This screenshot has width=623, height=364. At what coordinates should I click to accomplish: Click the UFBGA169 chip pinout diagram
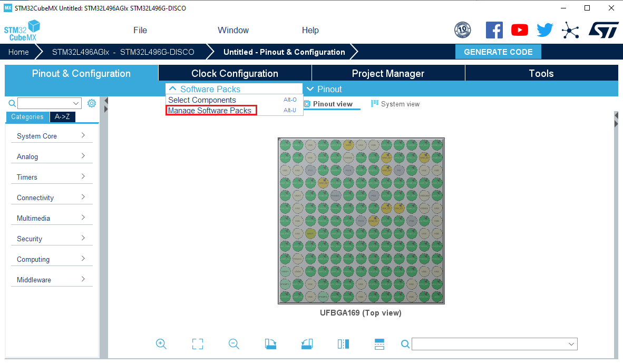click(361, 221)
